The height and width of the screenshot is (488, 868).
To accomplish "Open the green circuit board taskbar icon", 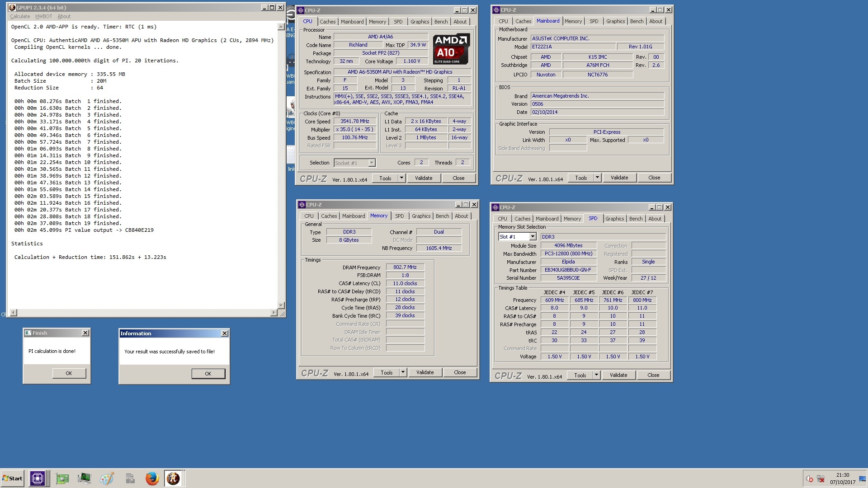I will click(x=62, y=479).
